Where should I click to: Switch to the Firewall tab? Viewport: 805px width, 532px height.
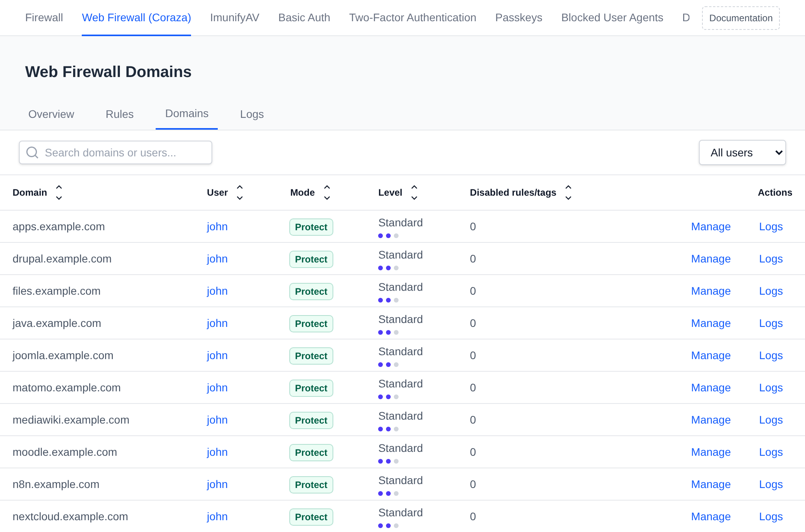pyautogui.click(x=44, y=18)
